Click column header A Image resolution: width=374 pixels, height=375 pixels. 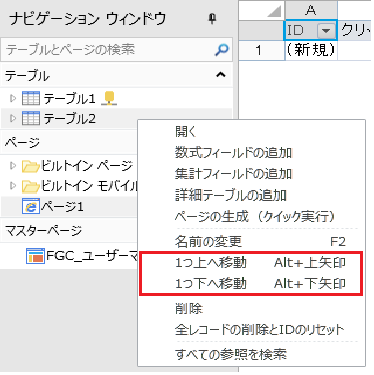[x=311, y=10]
